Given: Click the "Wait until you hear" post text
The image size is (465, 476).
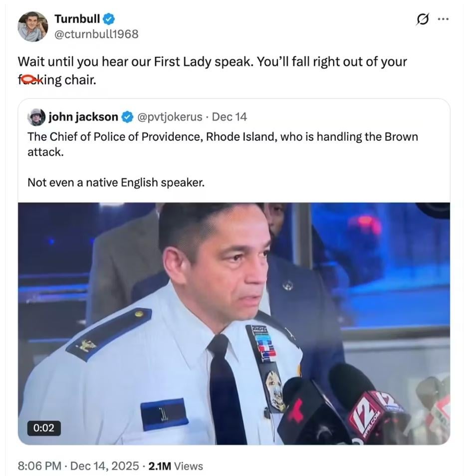Looking at the screenshot, I should pos(212,62).
